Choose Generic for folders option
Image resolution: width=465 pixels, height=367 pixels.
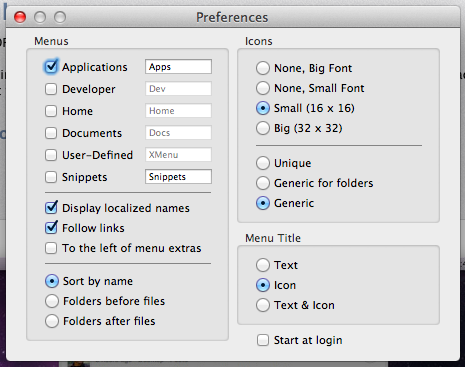(263, 183)
